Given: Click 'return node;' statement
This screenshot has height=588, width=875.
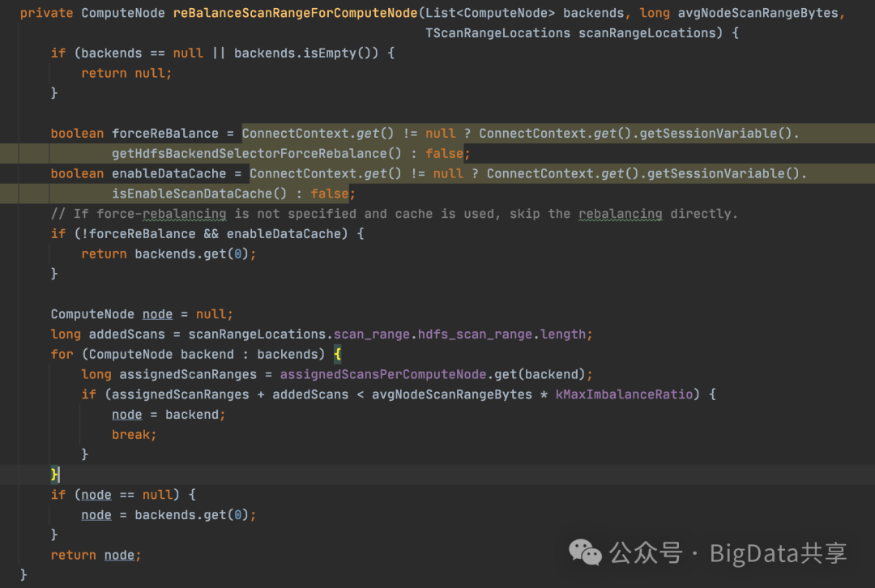Looking at the screenshot, I should (x=96, y=555).
